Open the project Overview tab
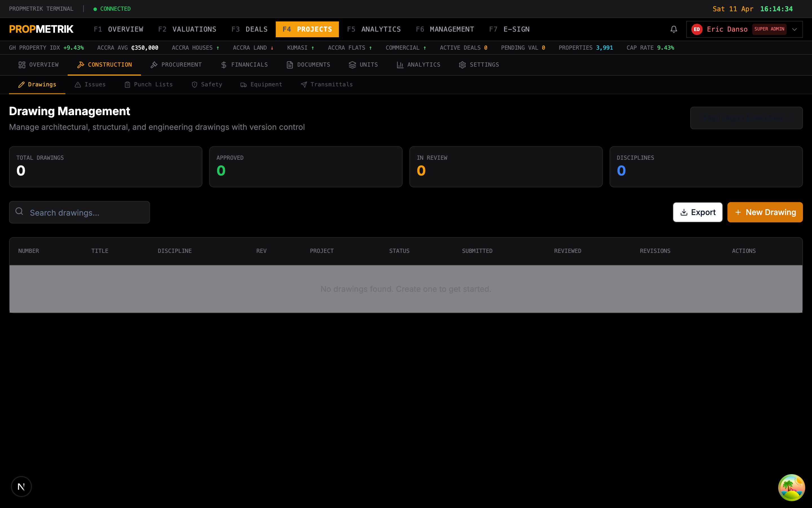This screenshot has width=812, height=508. point(38,65)
